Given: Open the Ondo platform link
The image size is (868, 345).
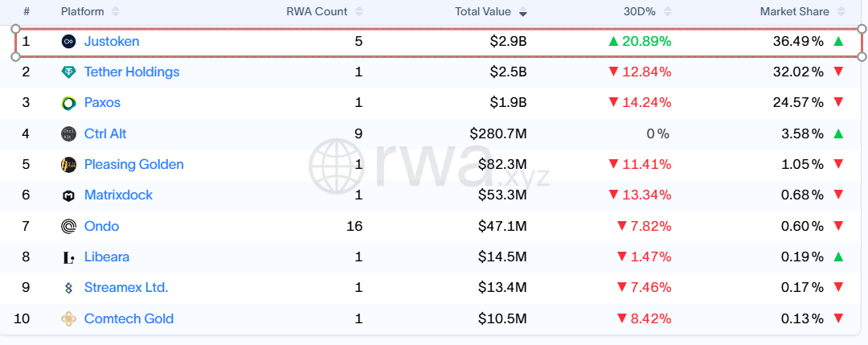Looking at the screenshot, I should [101, 226].
